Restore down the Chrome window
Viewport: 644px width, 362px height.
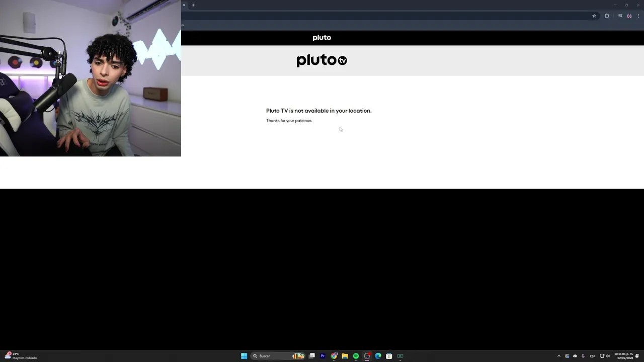pos(626,5)
